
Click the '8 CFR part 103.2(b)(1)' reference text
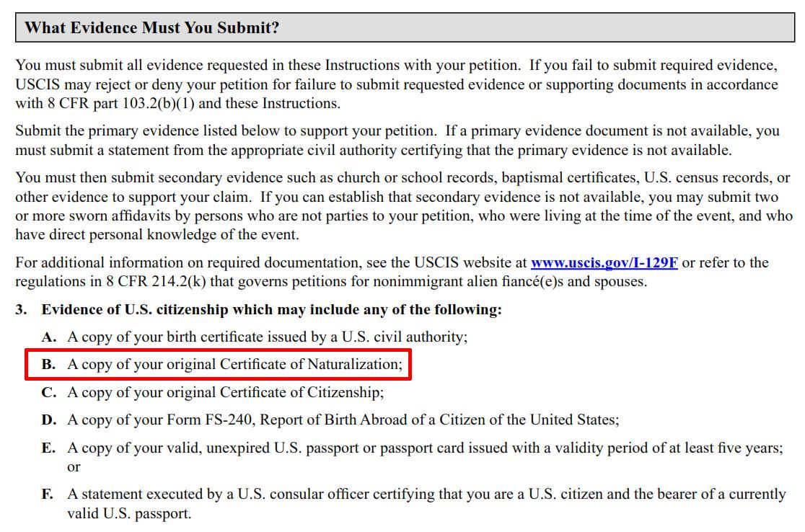pos(121,104)
